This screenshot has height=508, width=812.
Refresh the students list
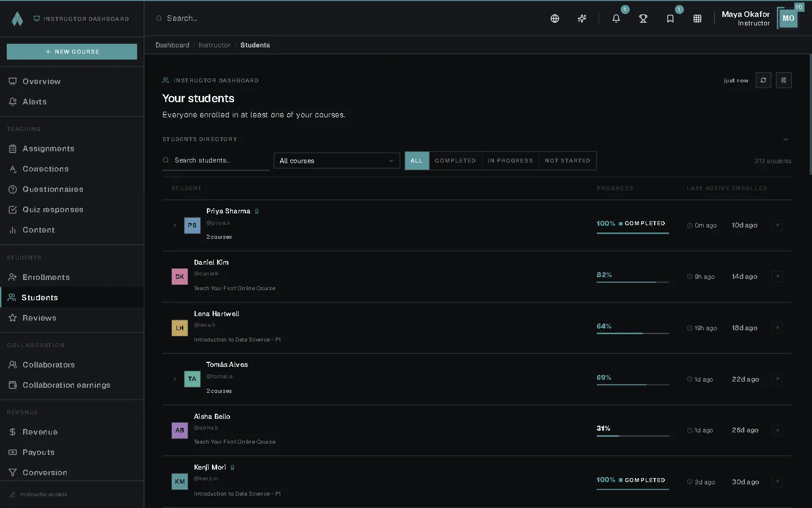tap(764, 80)
